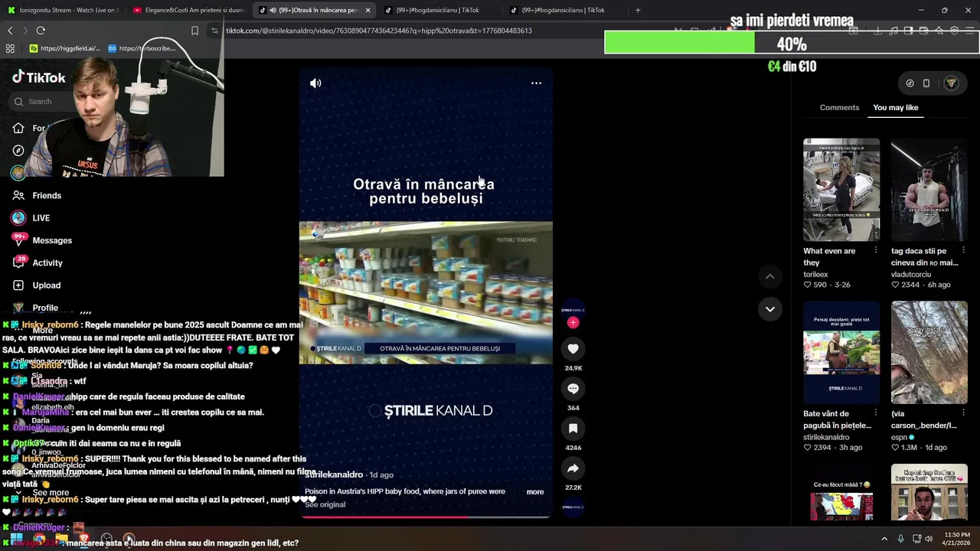Open torileex profile link
Screen dimensions: 980x551
point(815,274)
